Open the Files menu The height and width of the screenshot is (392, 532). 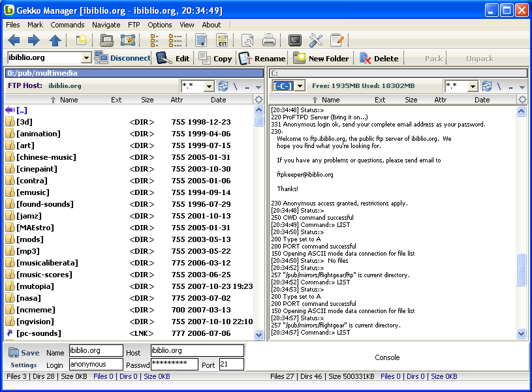point(13,25)
